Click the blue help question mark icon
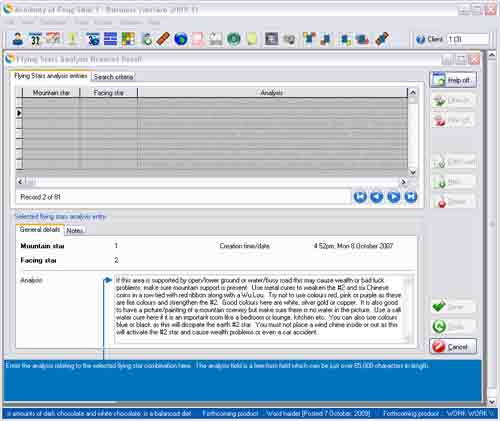Viewport: 500px width, 421px height. point(421,39)
